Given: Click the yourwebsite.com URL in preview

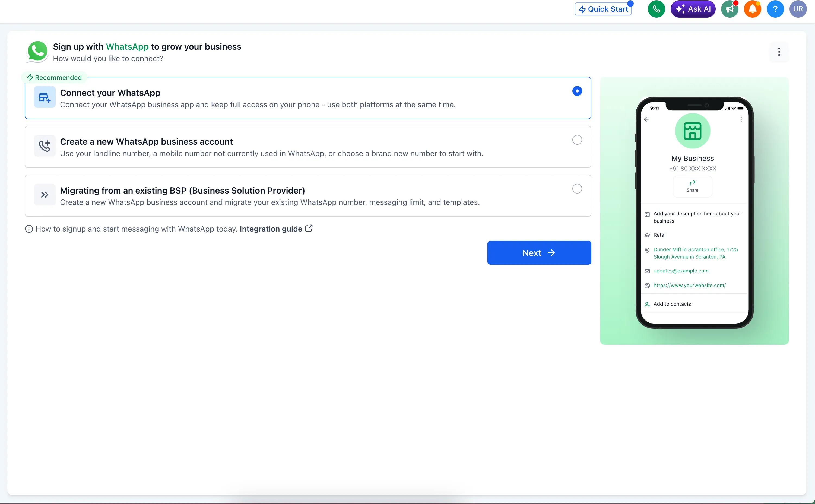Looking at the screenshot, I should pos(689,285).
